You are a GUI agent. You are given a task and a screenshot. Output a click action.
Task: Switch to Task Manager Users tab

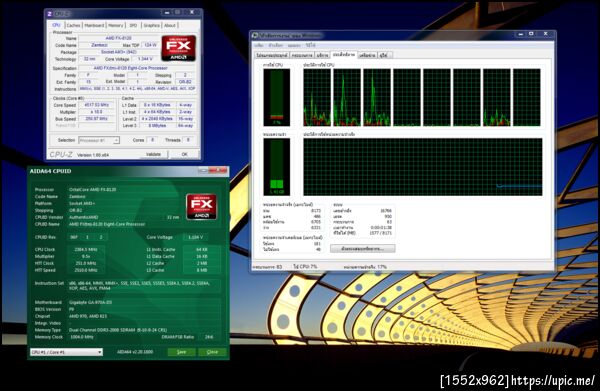tap(385, 55)
